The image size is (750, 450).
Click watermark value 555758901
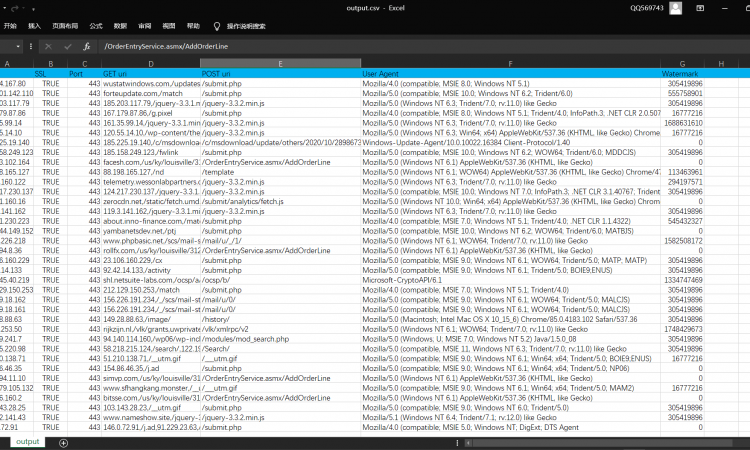click(682, 93)
